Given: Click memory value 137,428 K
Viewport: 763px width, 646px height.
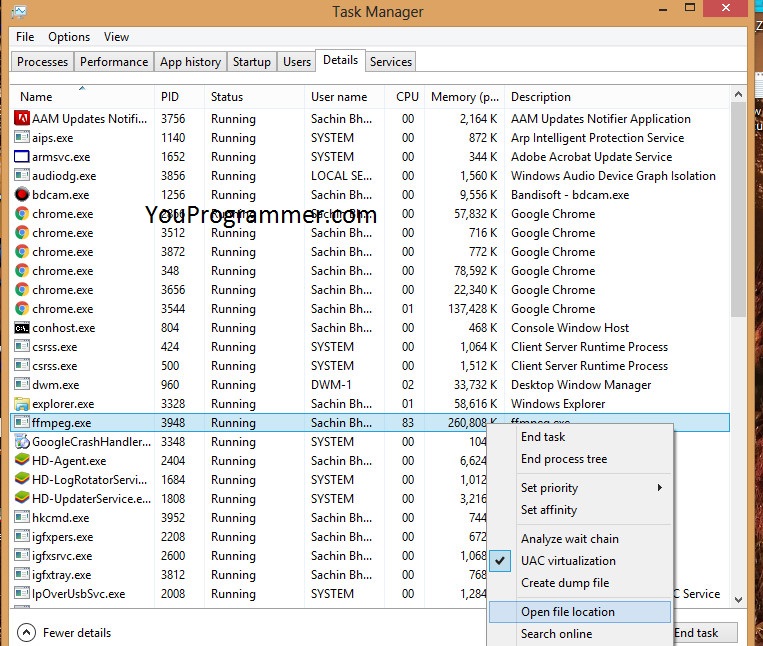Looking at the screenshot, I should 472,308.
